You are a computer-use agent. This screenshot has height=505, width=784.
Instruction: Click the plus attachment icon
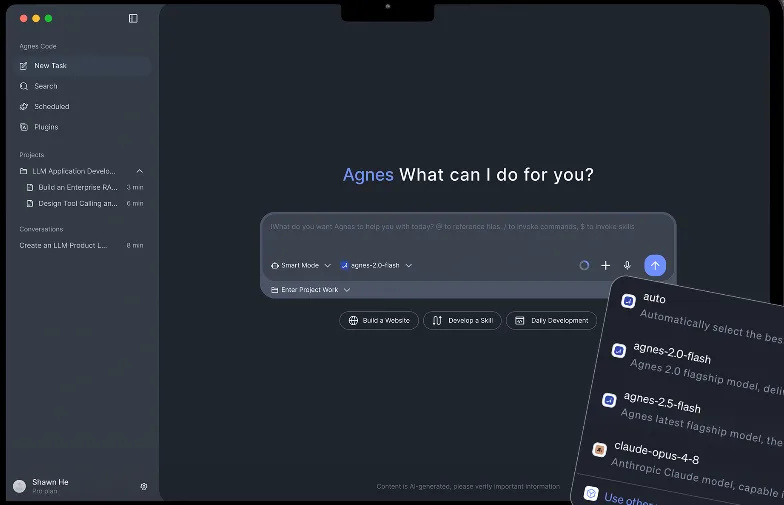(x=606, y=266)
